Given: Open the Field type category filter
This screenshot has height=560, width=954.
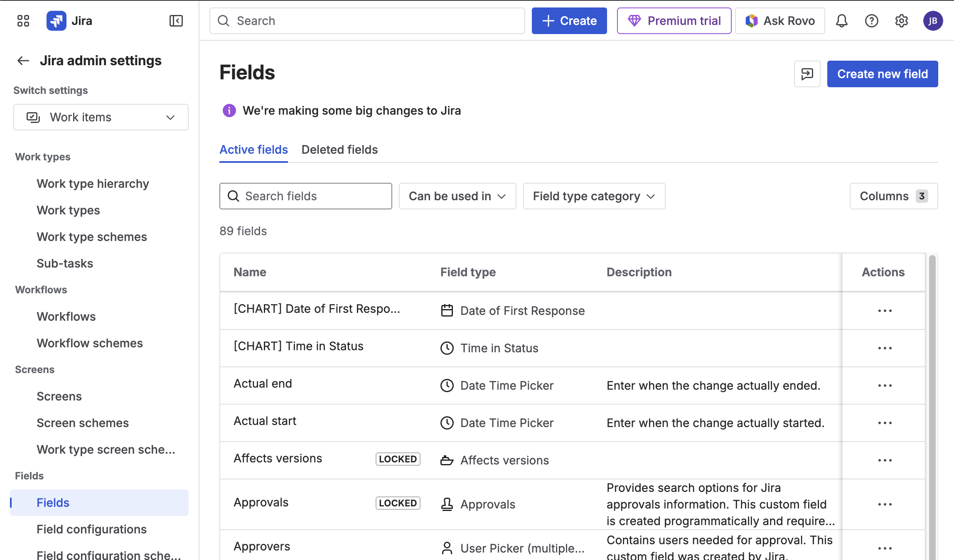Looking at the screenshot, I should 594,196.
